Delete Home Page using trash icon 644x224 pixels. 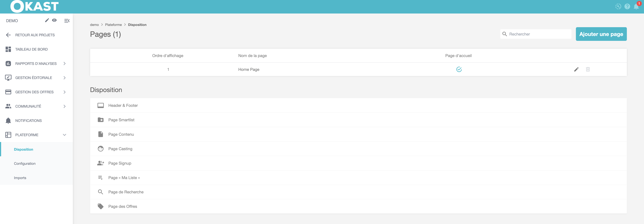tap(588, 69)
